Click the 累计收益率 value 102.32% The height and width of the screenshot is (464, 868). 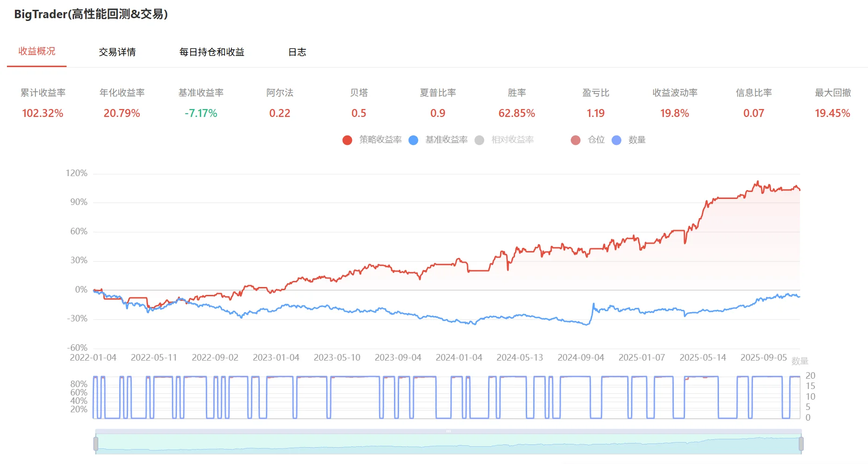point(42,113)
